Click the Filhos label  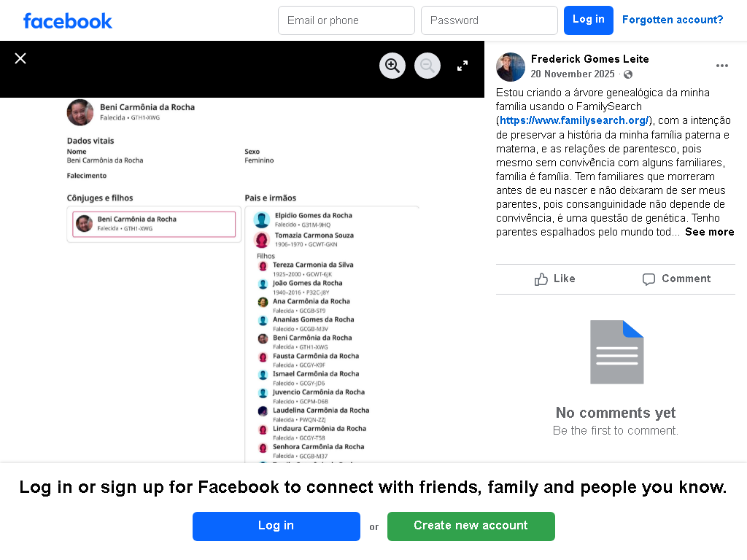[266, 256]
